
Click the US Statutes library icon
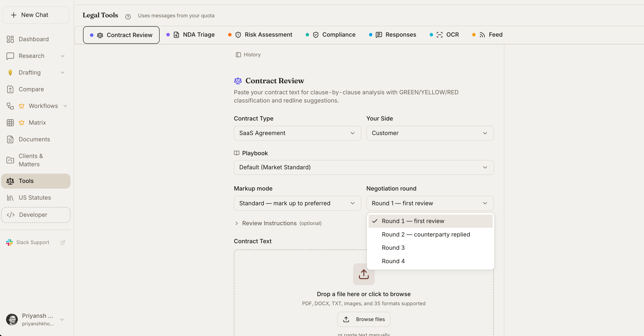(x=10, y=198)
